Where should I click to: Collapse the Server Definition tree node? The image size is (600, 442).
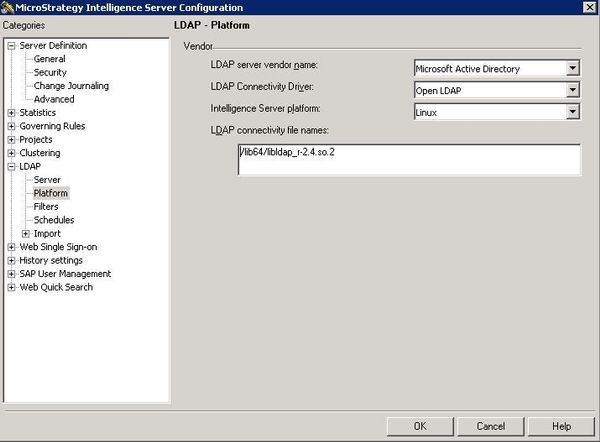click(11, 46)
